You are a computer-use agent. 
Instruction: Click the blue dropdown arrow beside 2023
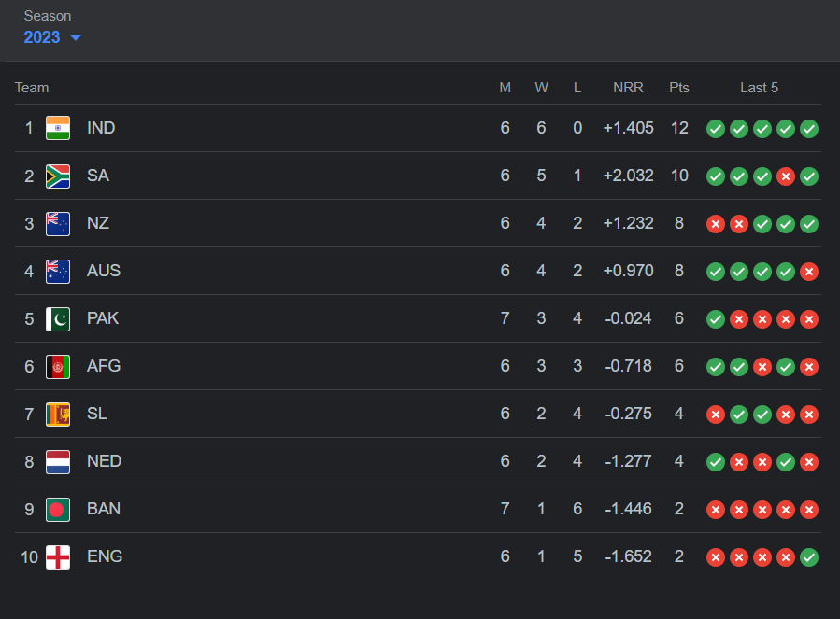(76, 37)
